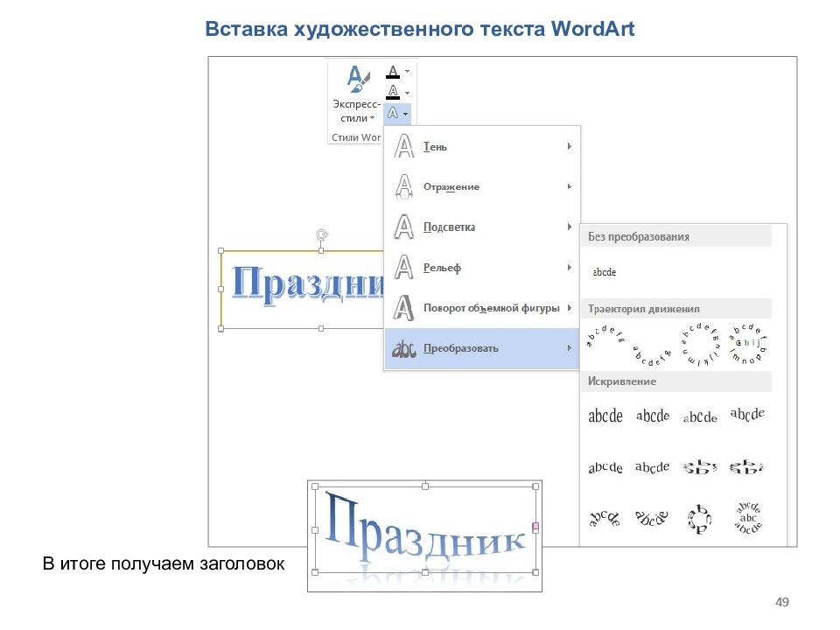Viewport: 840px width, 630px height.
Task: Click the Траектория движения header
Action: coord(676,309)
